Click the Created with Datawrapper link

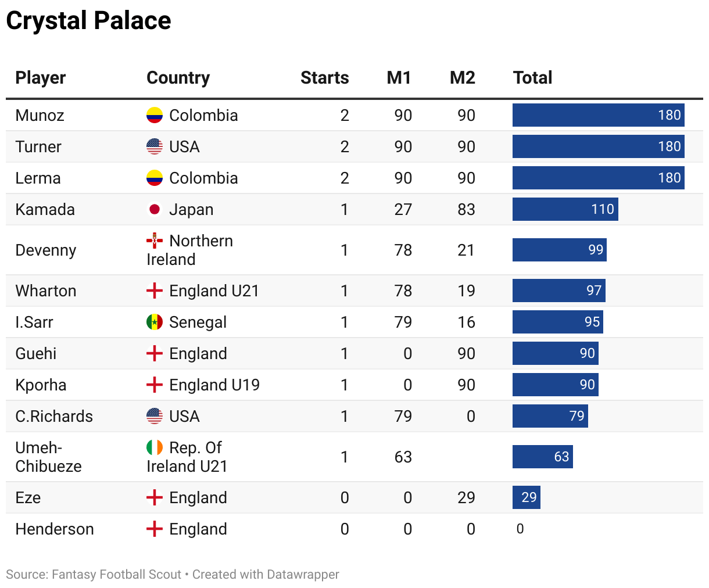tap(266, 575)
